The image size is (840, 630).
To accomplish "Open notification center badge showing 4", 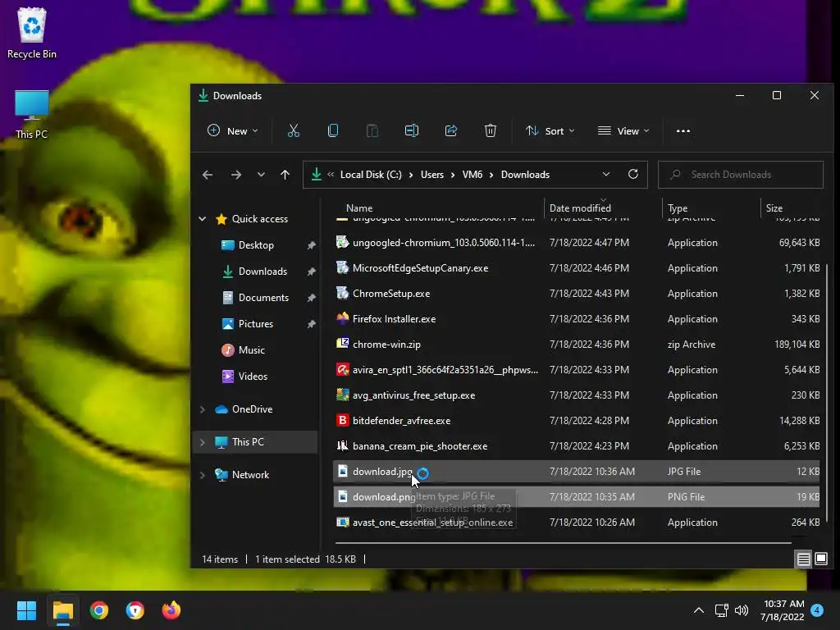I will point(817,610).
